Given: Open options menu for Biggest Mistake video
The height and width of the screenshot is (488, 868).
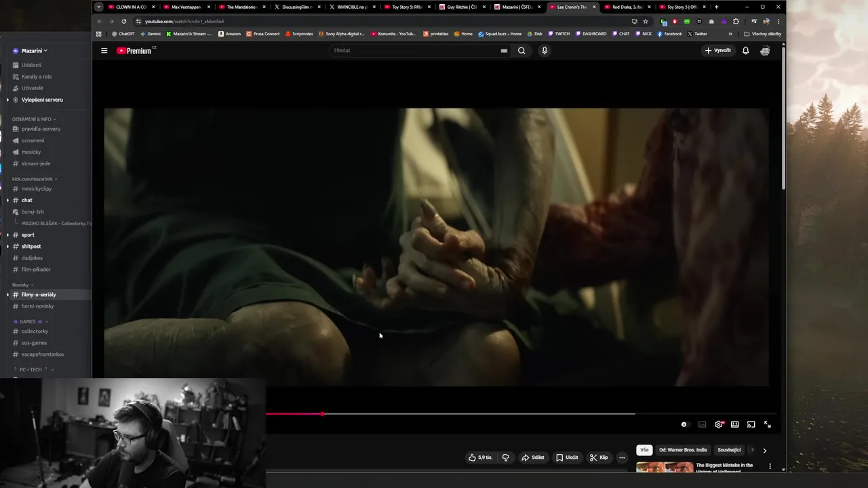Looking at the screenshot, I should coord(770,466).
